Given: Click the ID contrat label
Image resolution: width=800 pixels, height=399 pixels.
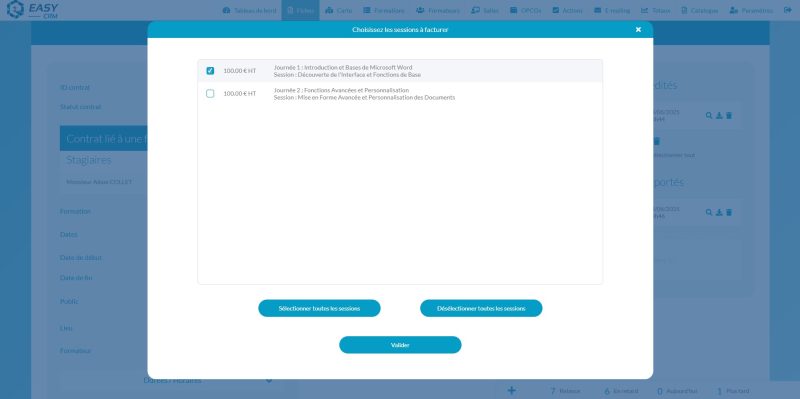Looking at the screenshot, I should click(75, 88).
